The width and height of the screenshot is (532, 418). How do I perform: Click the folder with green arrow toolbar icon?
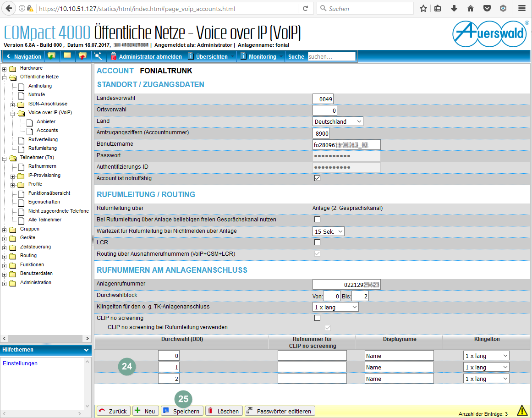point(51,56)
